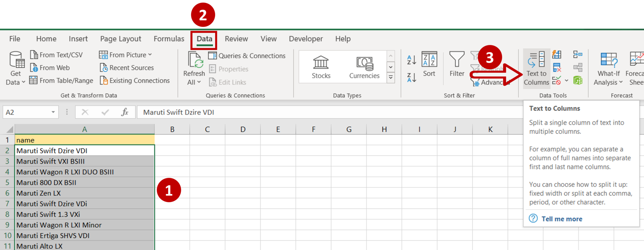Switch to the Review tab
The image size is (644, 250).
pyautogui.click(x=236, y=39)
